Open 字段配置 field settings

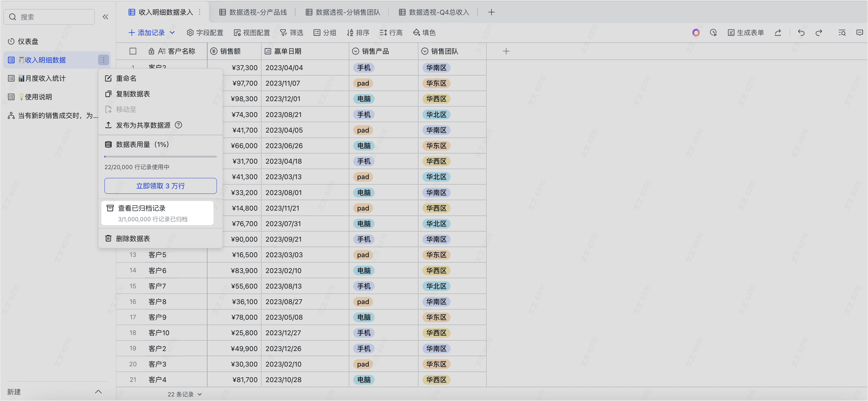205,33
